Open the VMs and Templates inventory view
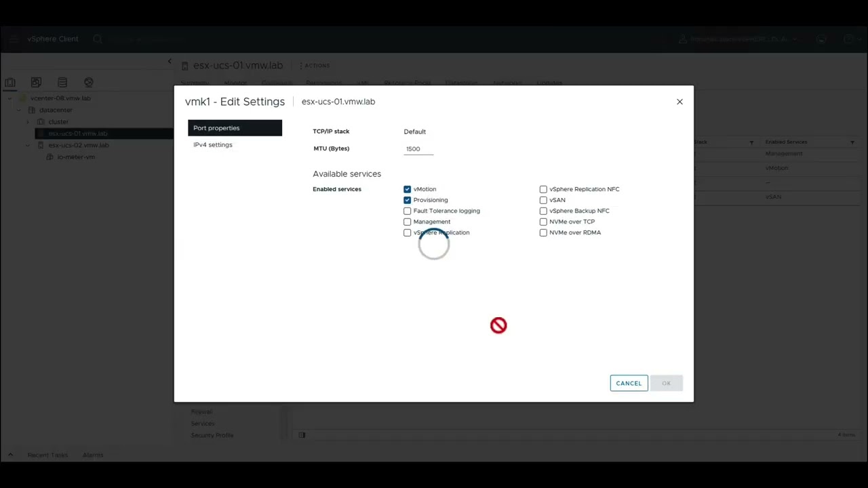 pyautogui.click(x=36, y=82)
